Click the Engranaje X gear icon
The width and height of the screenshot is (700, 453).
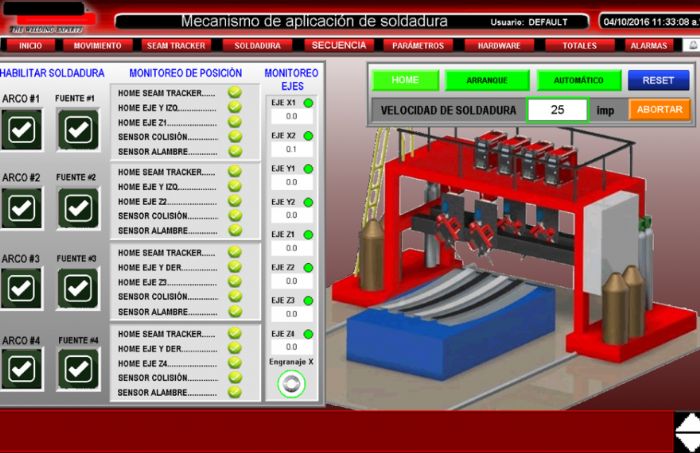pyautogui.click(x=292, y=383)
